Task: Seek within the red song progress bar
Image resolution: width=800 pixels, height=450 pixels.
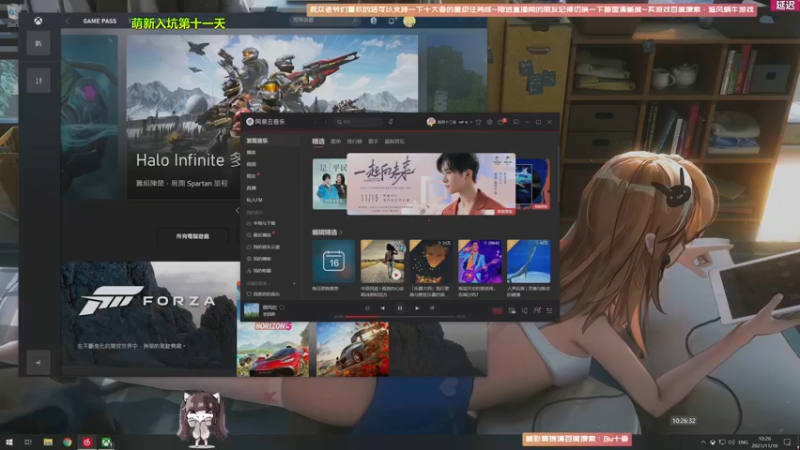Action: [362, 317]
